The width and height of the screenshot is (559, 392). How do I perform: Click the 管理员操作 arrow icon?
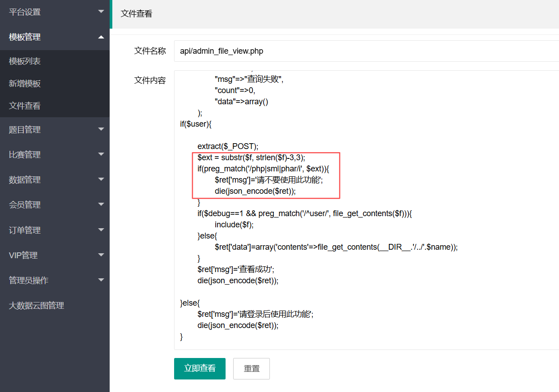101,280
